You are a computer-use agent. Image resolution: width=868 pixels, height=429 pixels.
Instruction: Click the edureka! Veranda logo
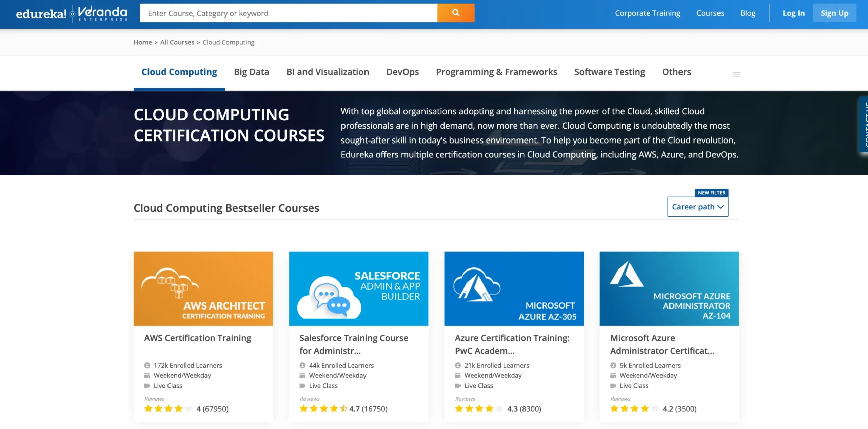pyautogui.click(x=72, y=14)
